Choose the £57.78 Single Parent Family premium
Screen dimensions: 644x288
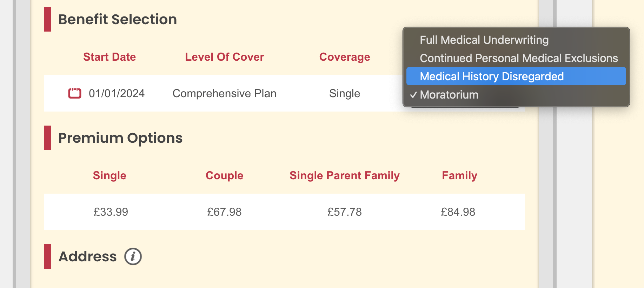pos(344,212)
